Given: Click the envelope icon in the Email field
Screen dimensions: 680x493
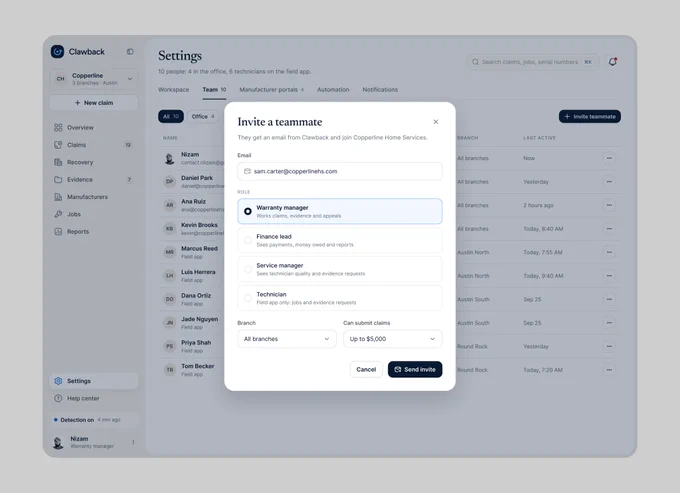Looking at the screenshot, I should (x=247, y=171).
